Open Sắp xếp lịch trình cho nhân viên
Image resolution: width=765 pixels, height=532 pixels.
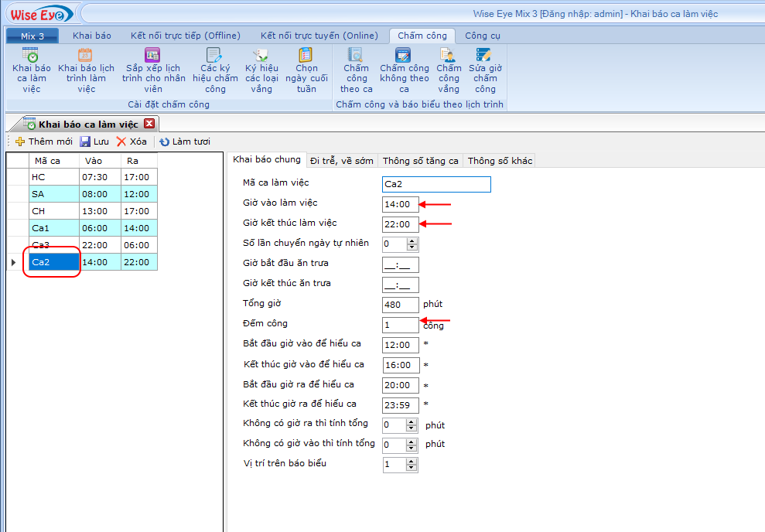point(153,69)
